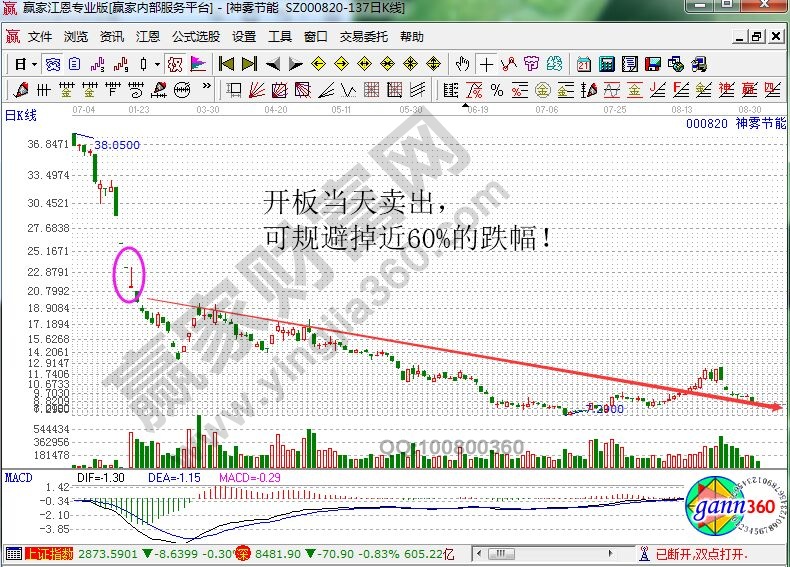Select the crosshair cursor tool

(486, 64)
